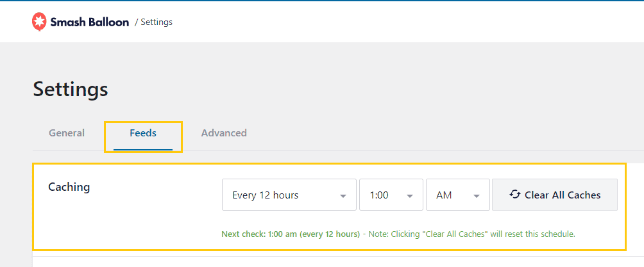This screenshot has height=267, width=644.
Task: Click the arrow on the interval dropdown
Action: (344, 196)
